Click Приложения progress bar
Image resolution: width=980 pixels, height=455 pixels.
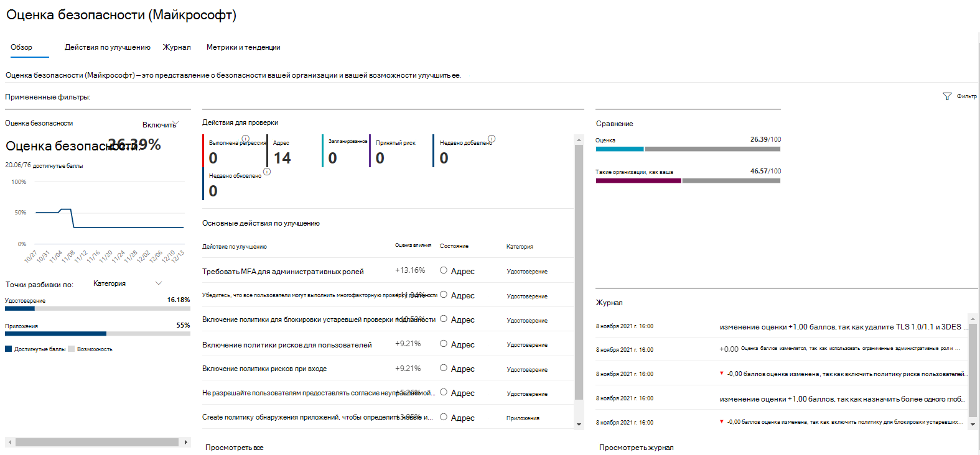[x=98, y=334]
